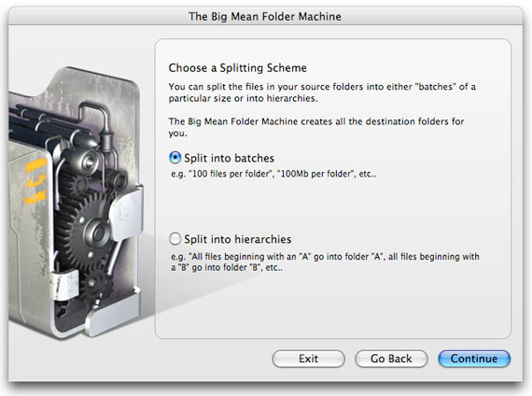Click the "Choose a Splitting Scheme" heading

click(x=237, y=68)
